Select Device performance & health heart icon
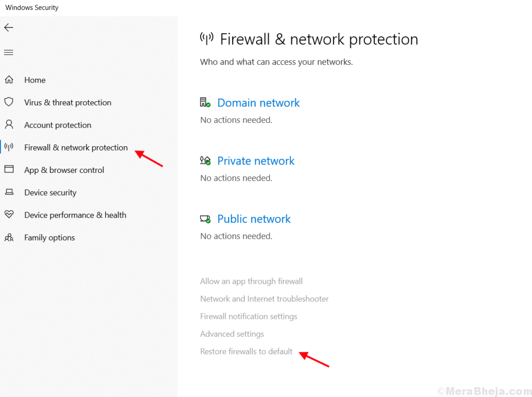 (9, 215)
